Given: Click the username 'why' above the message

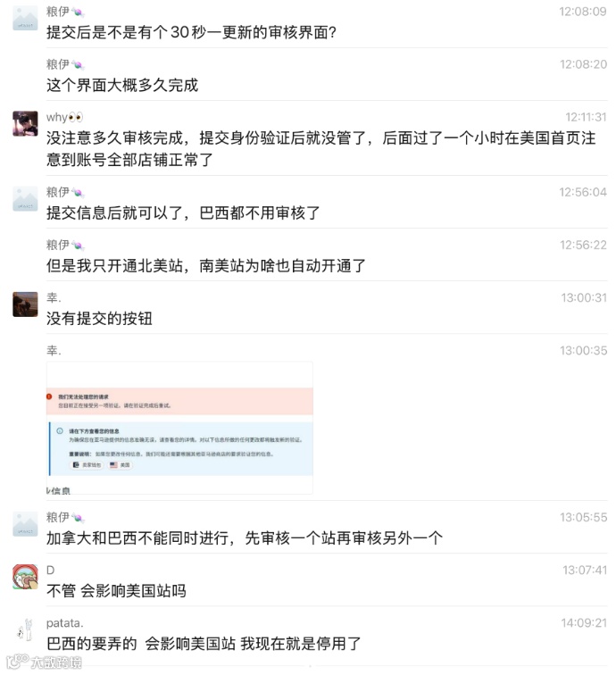Looking at the screenshot, I should pyautogui.click(x=57, y=117).
